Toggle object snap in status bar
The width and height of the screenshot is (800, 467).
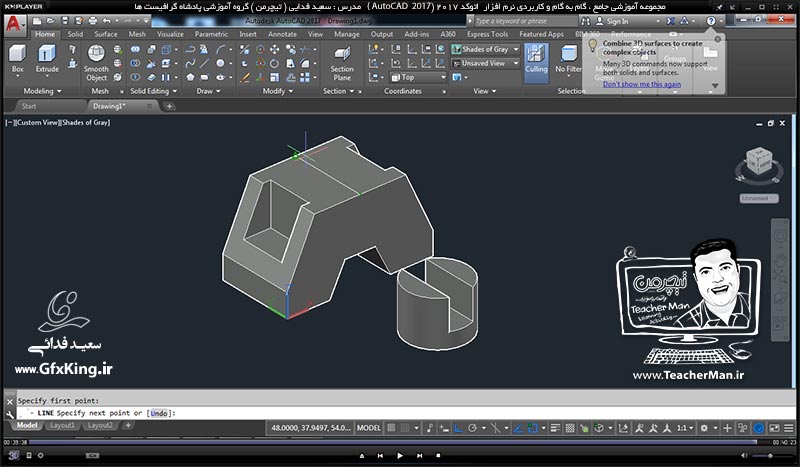533,428
